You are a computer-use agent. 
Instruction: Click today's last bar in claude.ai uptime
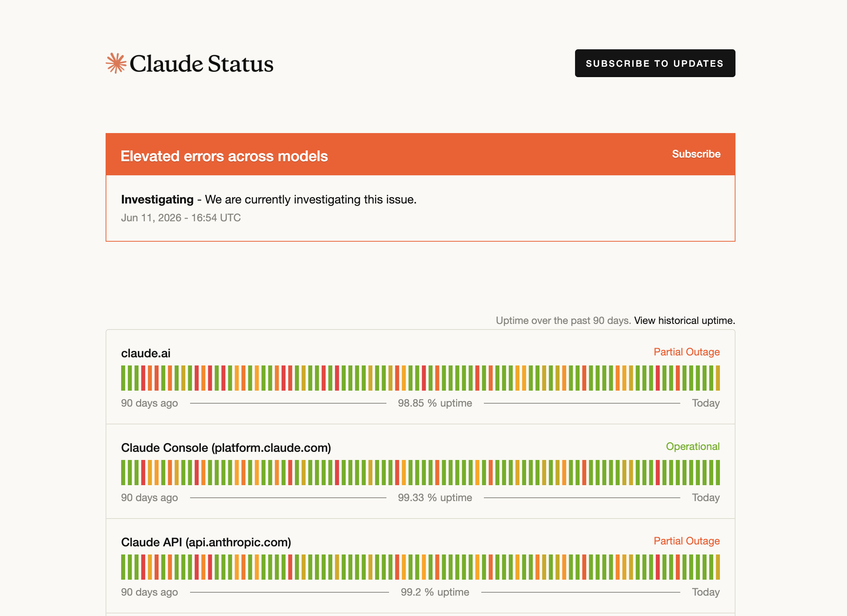[718, 378]
